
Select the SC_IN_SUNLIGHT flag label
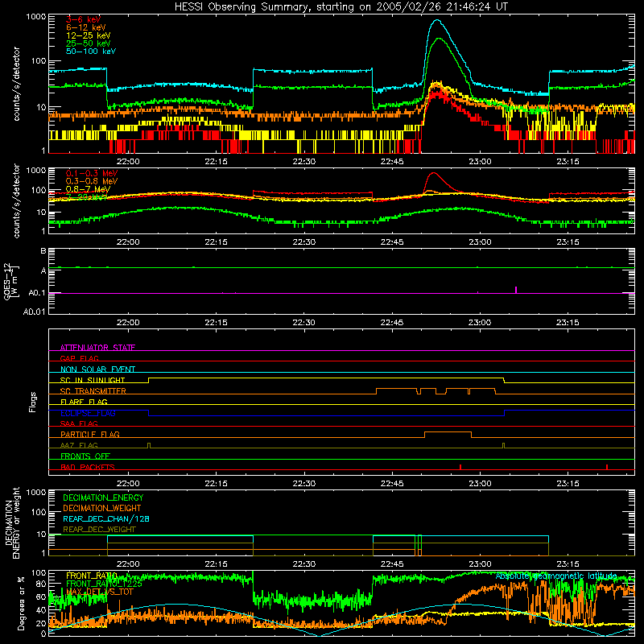(93, 380)
